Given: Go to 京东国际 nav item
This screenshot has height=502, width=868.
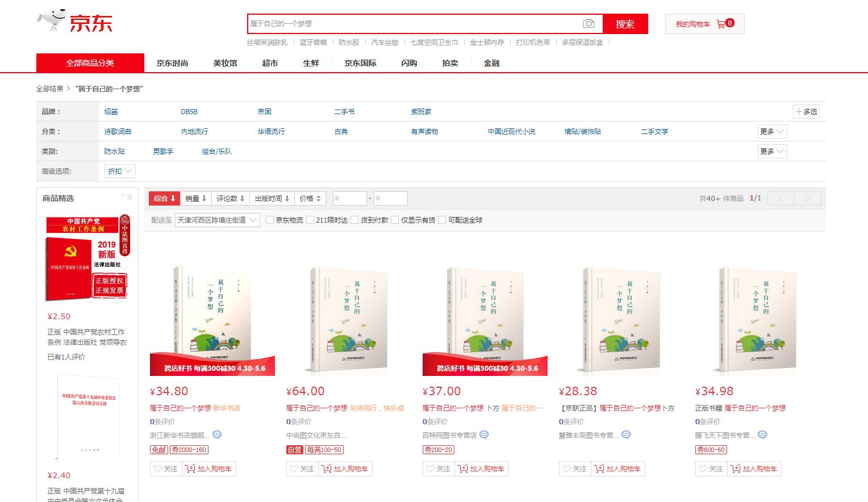Looking at the screenshot, I should tap(360, 63).
